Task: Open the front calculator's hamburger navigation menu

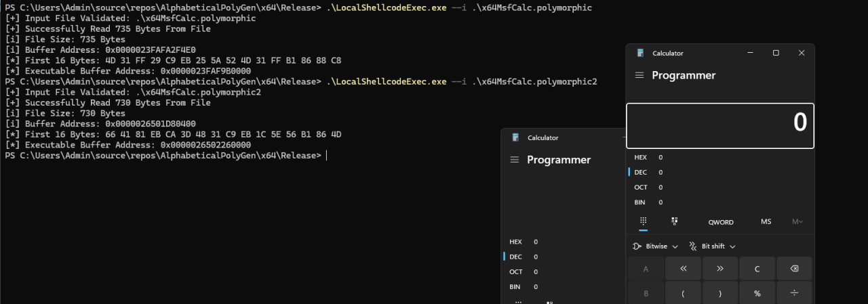Action: pyautogui.click(x=639, y=75)
